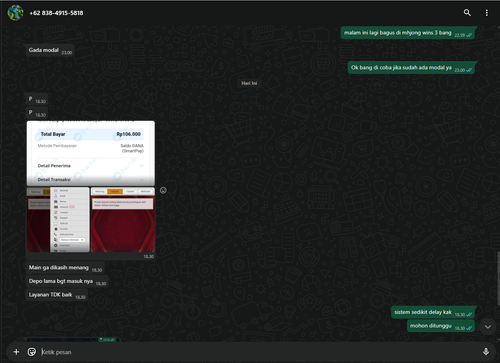Image resolution: width=500 pixels, height=363 pixels.
Task: Click the contact number +62 838-4915-5818
Action: point(56,13)
